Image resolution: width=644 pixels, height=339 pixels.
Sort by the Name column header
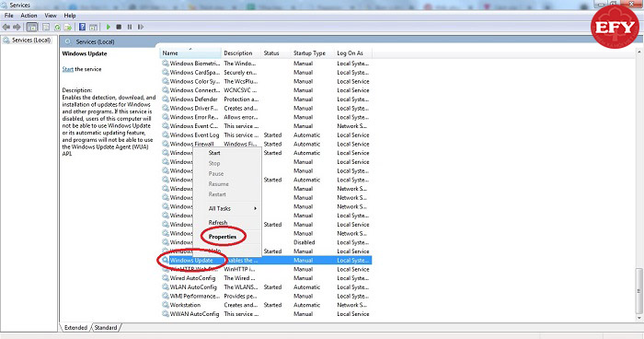pyautogui.click(x=190, y=53)
